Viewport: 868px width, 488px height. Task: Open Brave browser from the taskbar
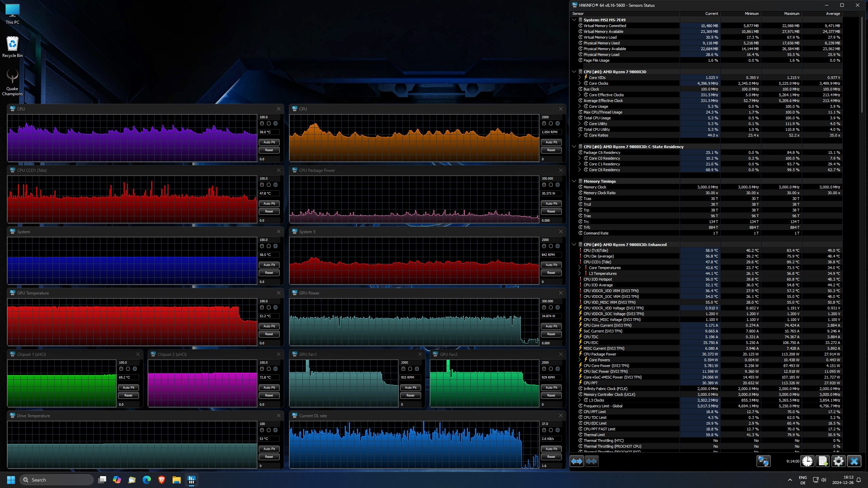162,480
